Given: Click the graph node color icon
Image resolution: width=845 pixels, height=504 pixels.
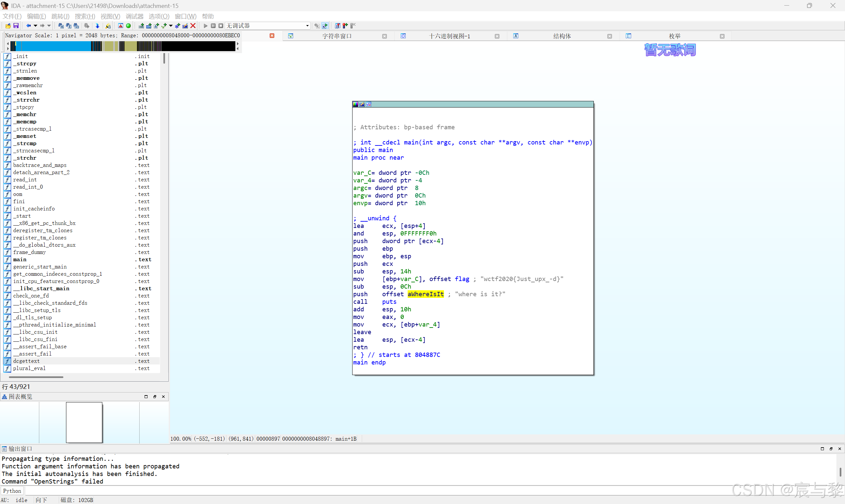Looking at the screenshot, I should [x=355, y=104].
